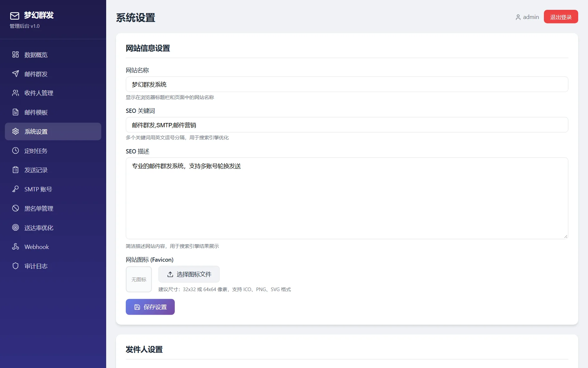Open 送达率优化 page
Screen dimensions: 588x368
coord(53,228)
